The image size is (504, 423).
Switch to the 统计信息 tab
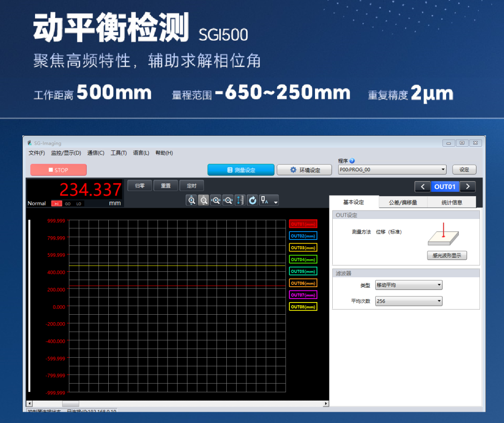(x=451, y=202)
